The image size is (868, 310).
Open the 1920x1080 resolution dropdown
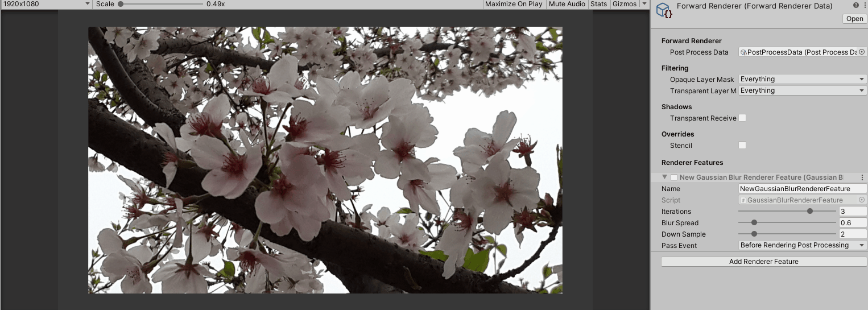click(46, 4)
